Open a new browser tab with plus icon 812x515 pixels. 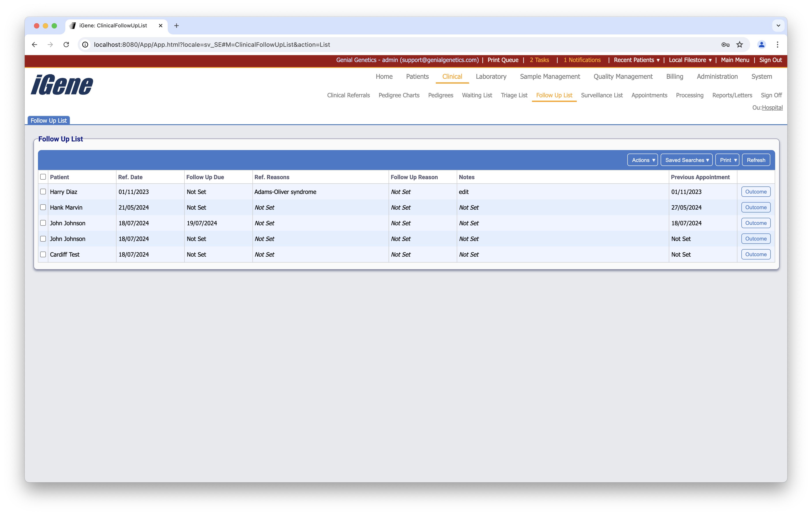tap(176, 26)
